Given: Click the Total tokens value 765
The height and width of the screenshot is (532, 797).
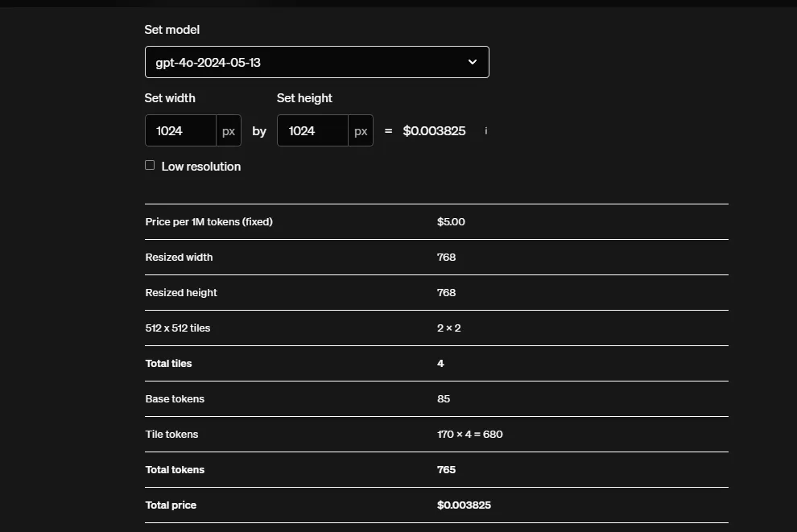Looking at the screenshot, I should pos(444,469).
